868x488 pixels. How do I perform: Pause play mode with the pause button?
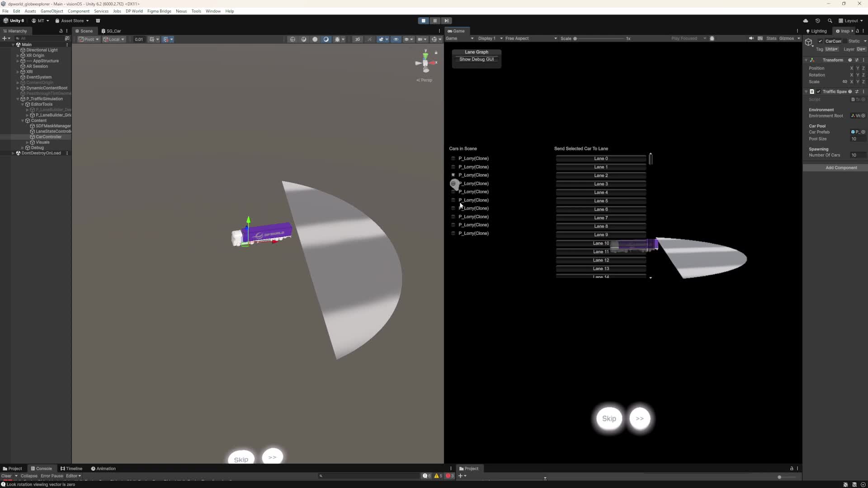click(x=435, y=21)
